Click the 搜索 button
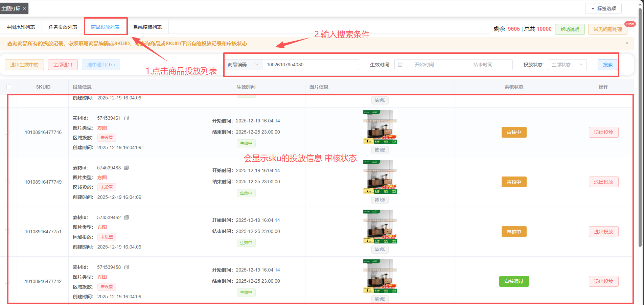Viewport: 644px width, 305px height. tap(607, 65)
